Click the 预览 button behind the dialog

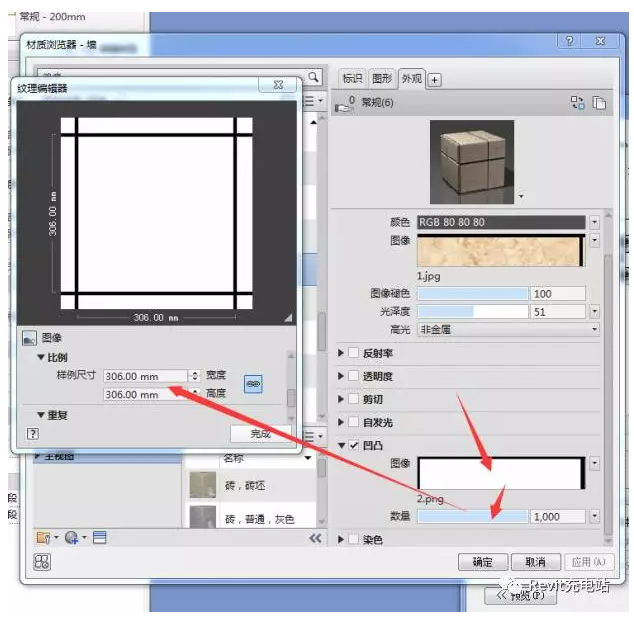[521, 595]
